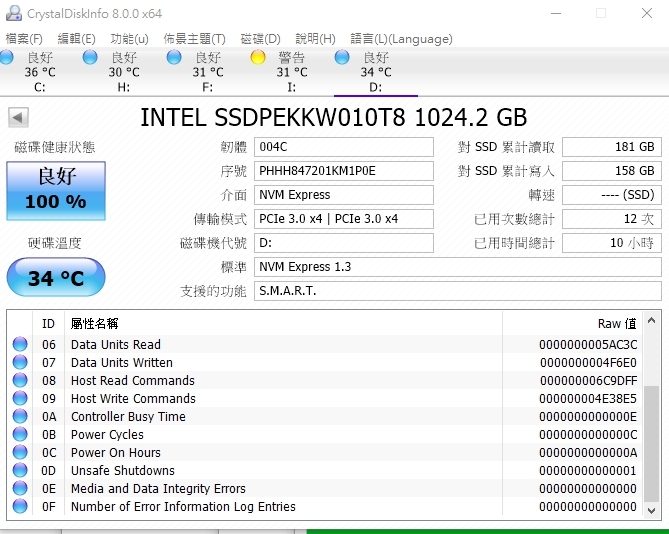
Task: Click total host reads value 181 GB
Action: click(612, 147)
